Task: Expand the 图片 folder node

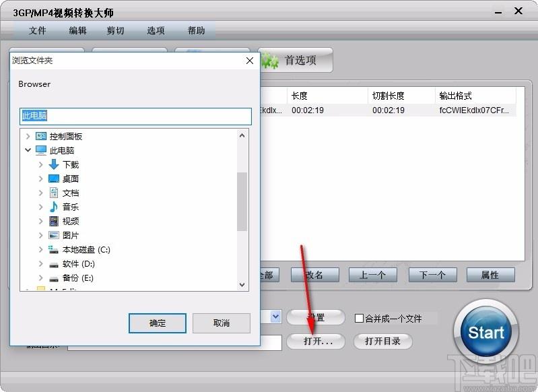Action: (40, 235)
